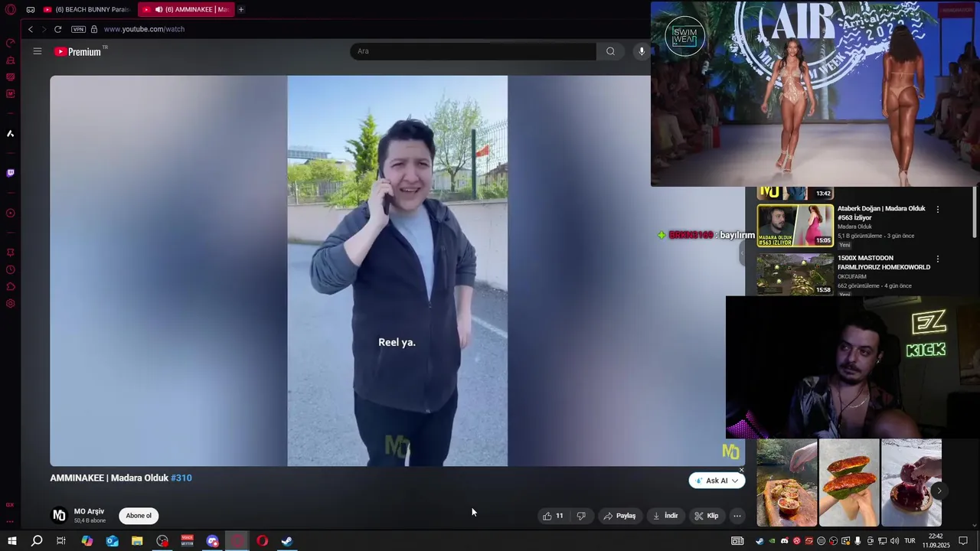Screen dimensions: 980x551
Task: Open Windows Start menu
Action: [x=12, y=541]
